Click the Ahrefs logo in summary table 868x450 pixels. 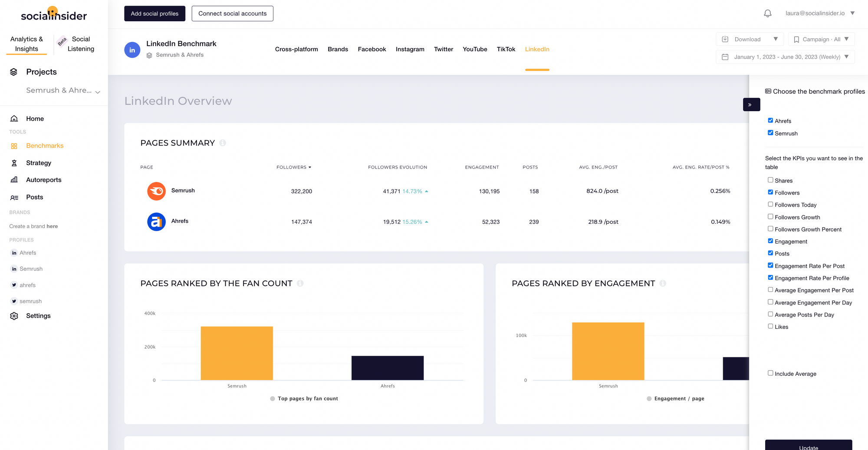156,222
